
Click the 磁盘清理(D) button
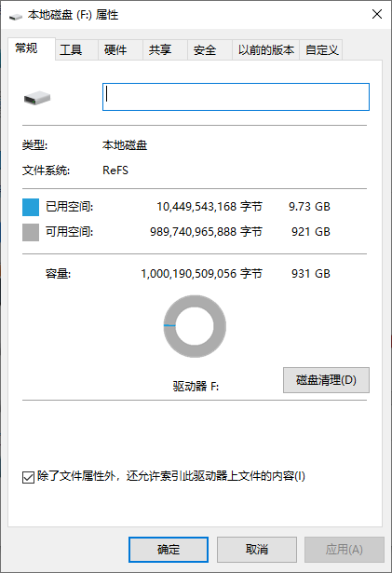coord(326,380)
